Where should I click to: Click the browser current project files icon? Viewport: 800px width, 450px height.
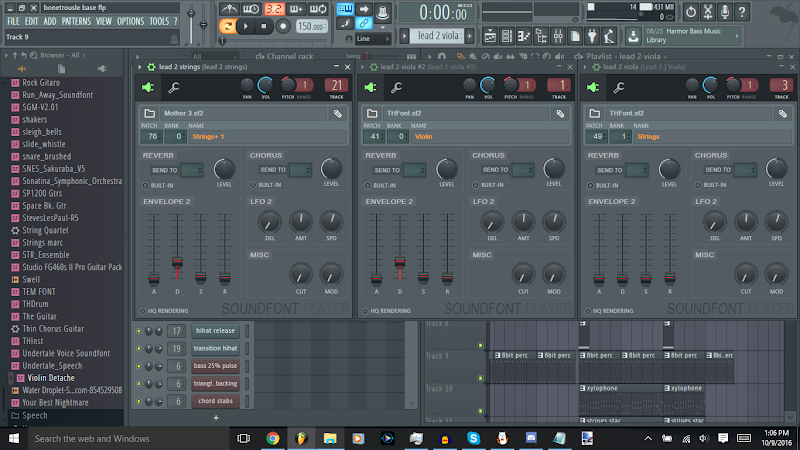61,69
